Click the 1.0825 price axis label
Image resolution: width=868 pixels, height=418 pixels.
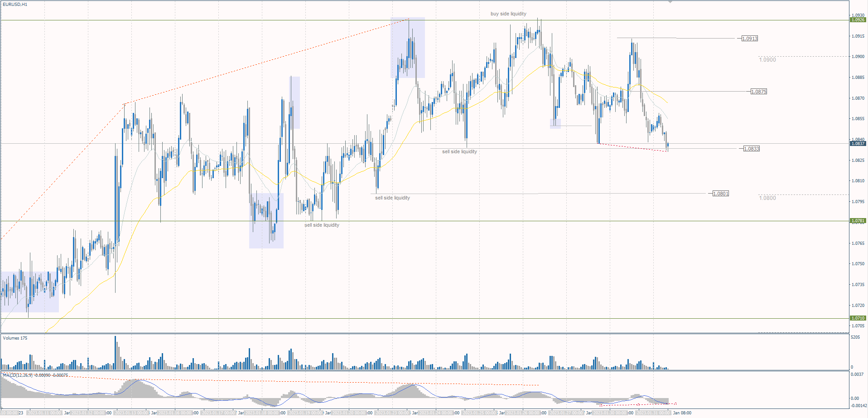(x=858, y=160)
